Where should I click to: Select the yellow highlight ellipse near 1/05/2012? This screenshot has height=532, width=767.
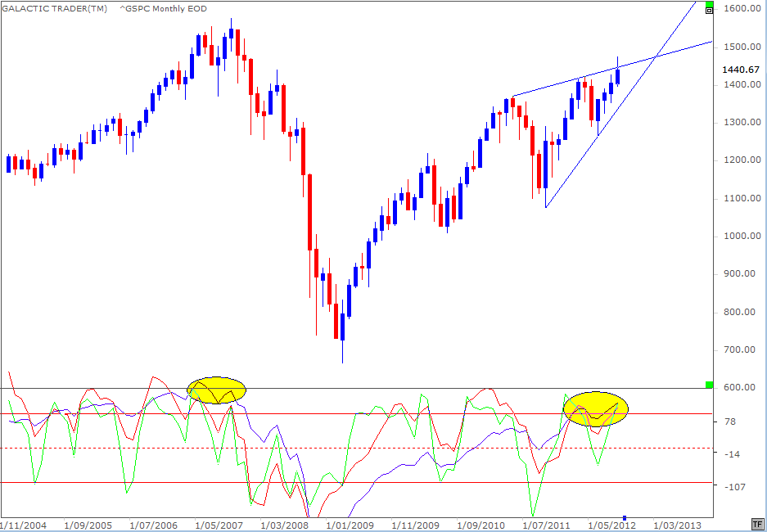(596, 409)
